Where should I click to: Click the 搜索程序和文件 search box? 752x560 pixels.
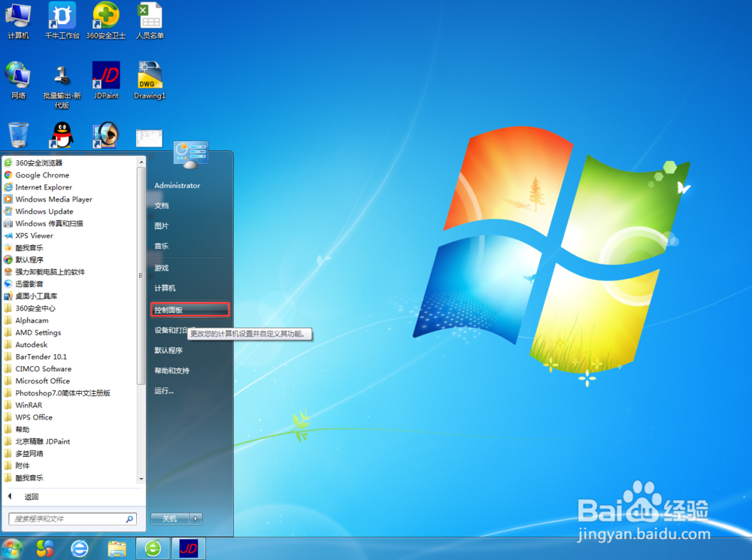(x=72, y=519)
